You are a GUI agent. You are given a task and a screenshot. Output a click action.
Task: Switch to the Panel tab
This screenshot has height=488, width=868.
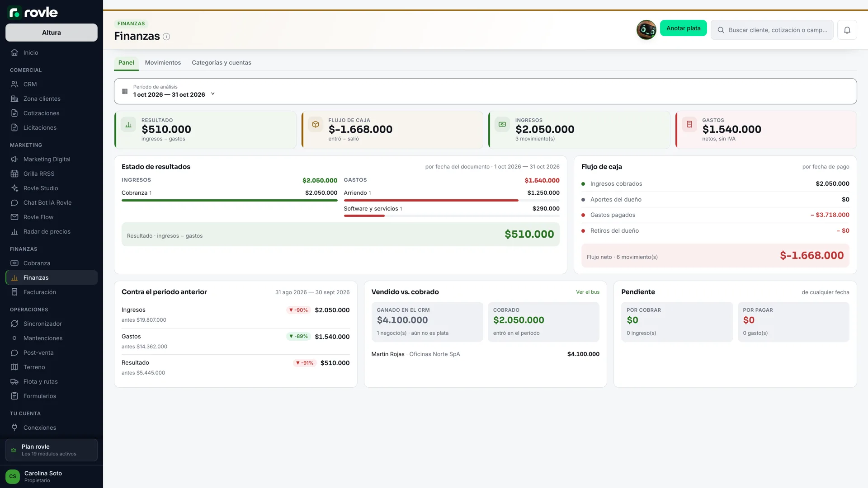(x=126, y=62)
